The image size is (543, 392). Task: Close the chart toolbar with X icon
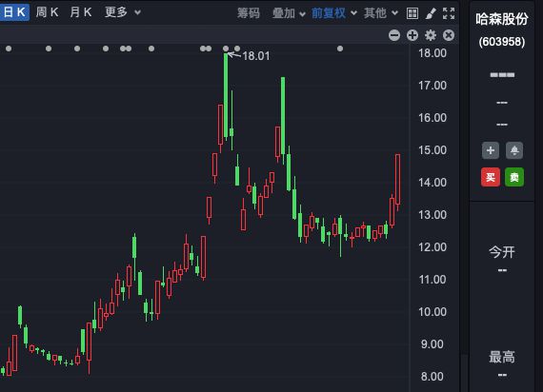click(x=449, y=35)
